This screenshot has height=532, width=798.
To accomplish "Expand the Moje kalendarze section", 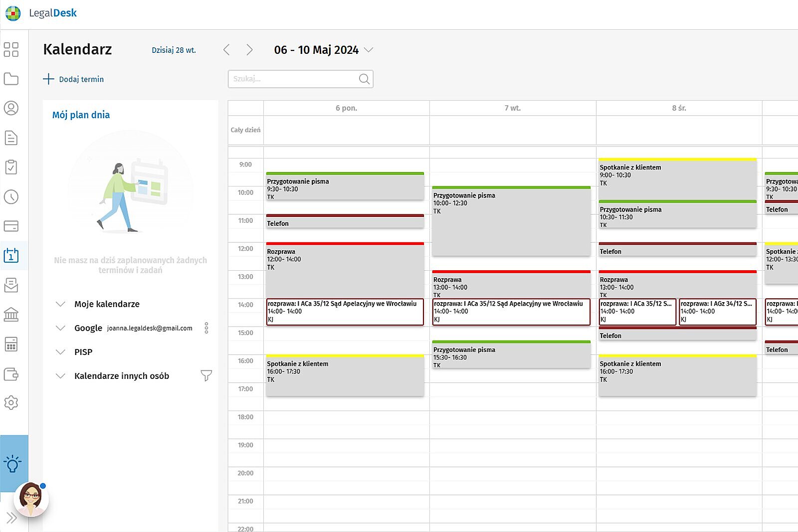I will point(60,304).
